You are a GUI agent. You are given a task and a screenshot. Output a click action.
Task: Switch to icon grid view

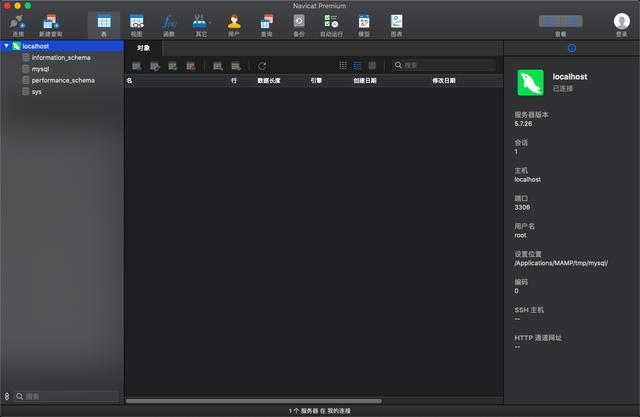(x=343, y=65)
